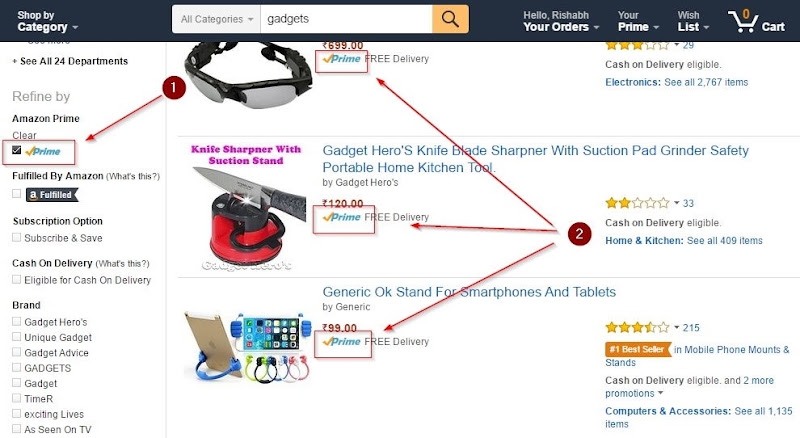Click star rating of knife sharpener
Viewport: 800px width, 438px height.
click(637, 203)
